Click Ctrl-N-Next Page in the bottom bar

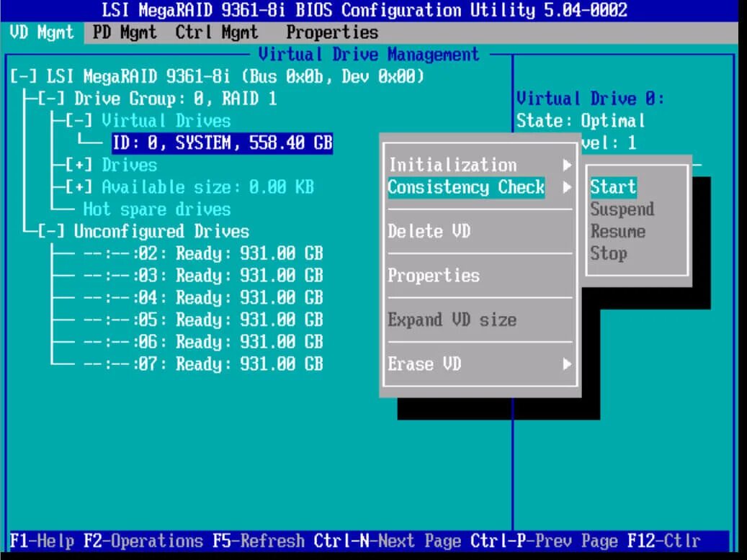pos(388,541)
